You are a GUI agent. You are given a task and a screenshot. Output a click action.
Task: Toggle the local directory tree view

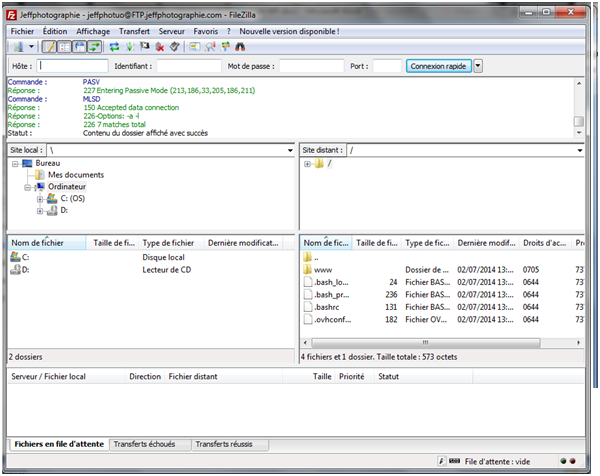tap(64, 47)
